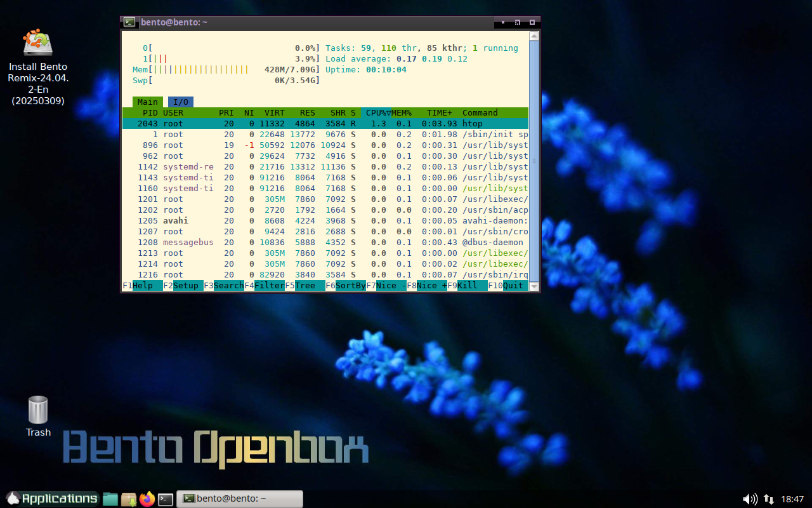Select process row PID 1143

(325, 177)
